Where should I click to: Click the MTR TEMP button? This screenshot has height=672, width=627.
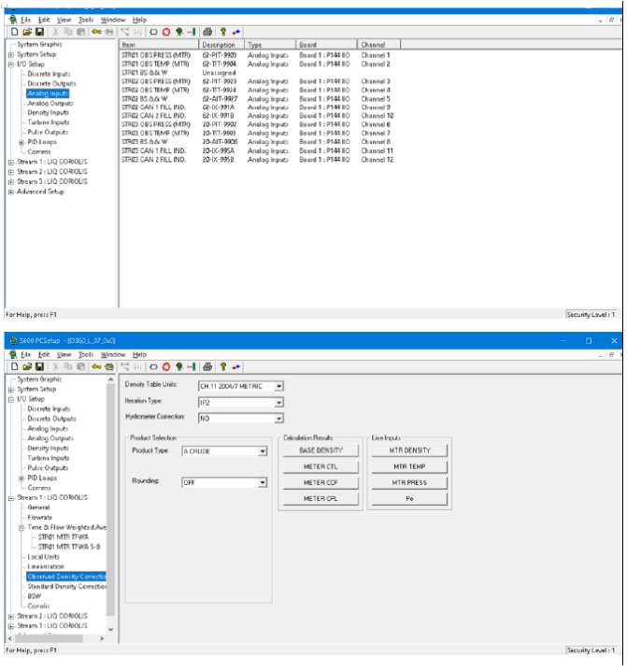pyautogui.click(x=409, y=466)
